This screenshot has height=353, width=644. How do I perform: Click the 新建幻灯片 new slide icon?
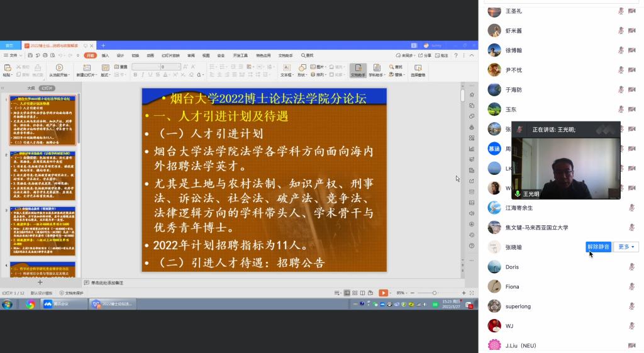click(87, 67)
